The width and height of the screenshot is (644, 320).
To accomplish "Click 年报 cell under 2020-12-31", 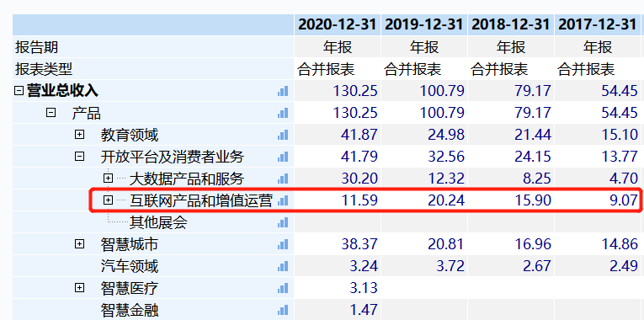I will click(338, 47).
